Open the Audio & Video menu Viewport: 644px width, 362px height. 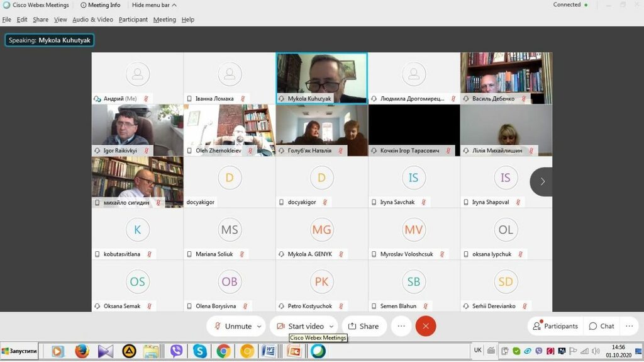(x=92, y=20)
